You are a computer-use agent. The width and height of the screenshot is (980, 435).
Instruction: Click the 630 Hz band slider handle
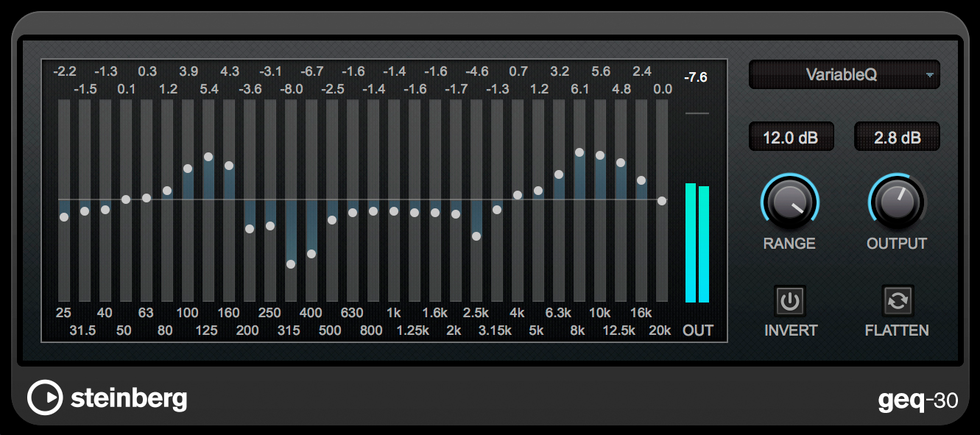[353, 213]
